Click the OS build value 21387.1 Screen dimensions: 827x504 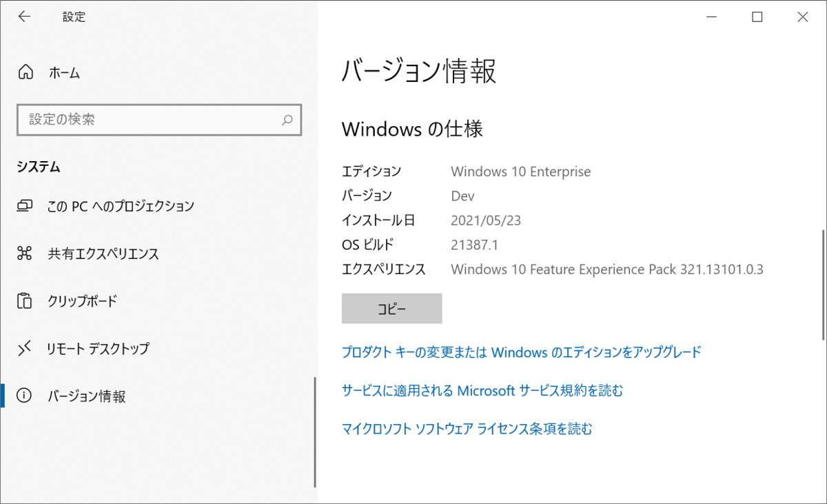pos(474,244)
